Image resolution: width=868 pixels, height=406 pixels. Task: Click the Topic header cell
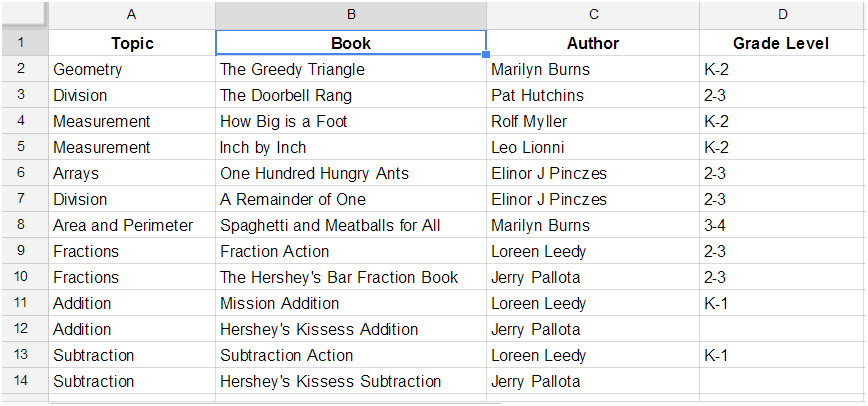coord(132,43)
